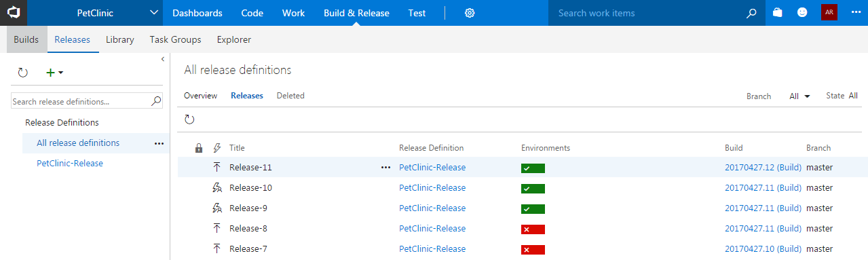Select PetClinic-Release in the left tree
The height and width of the screenshot is (260, 868).
tap(70, 163)
